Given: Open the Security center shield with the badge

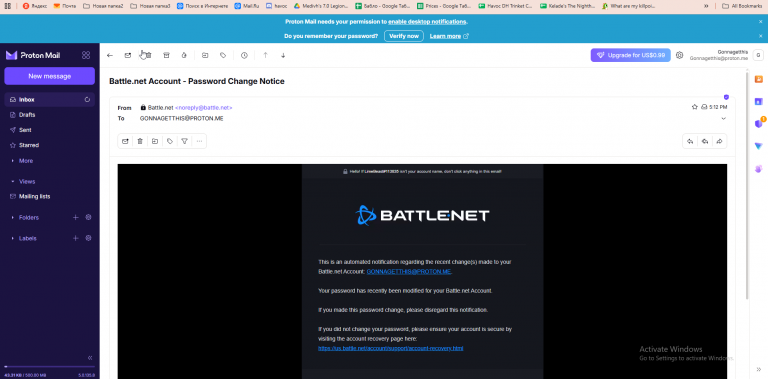Looking at the screenshot, I should coord(759,123).
